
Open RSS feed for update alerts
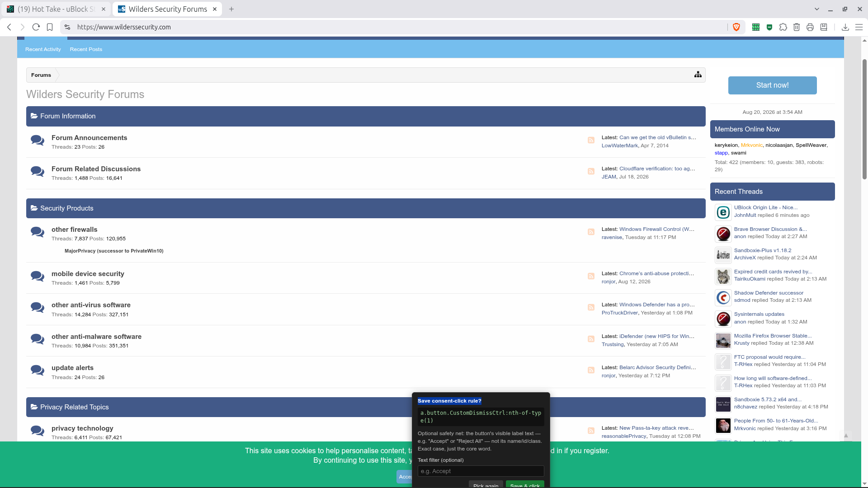[x=591, y=370]
